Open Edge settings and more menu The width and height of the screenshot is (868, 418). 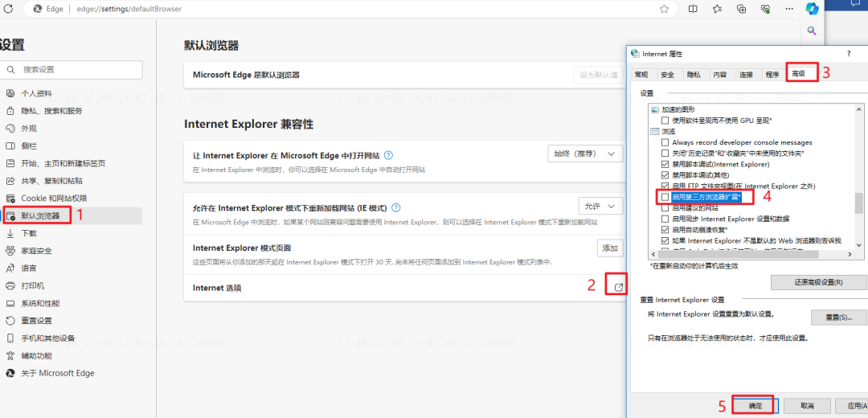(x=791, y=9)
